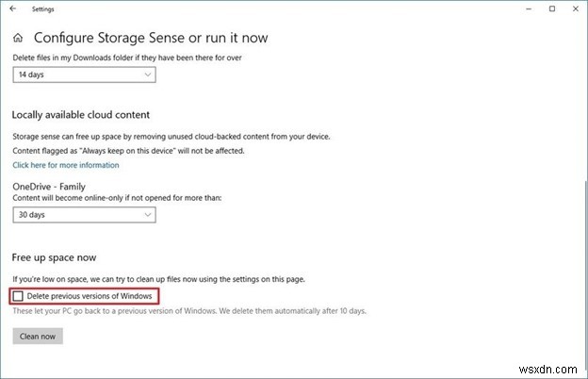Click the 'Configure Storage Sense or run it now' heading

click(x=151, y=39)
